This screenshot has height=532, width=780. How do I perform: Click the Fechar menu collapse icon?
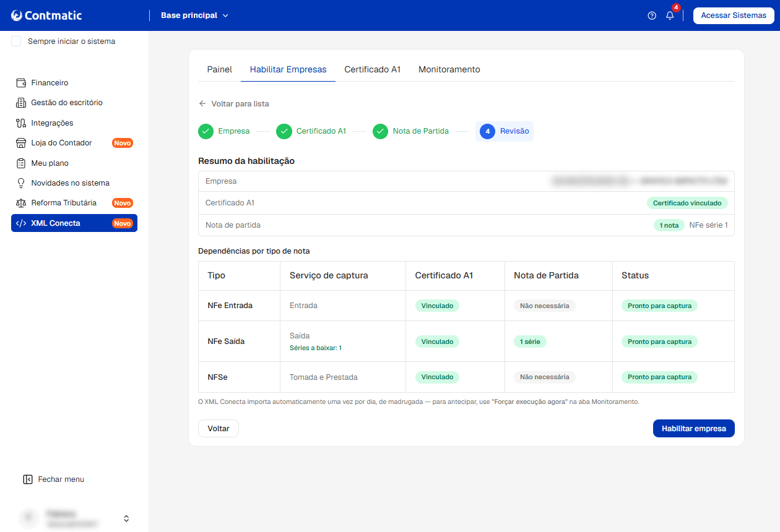pos(27,479)
